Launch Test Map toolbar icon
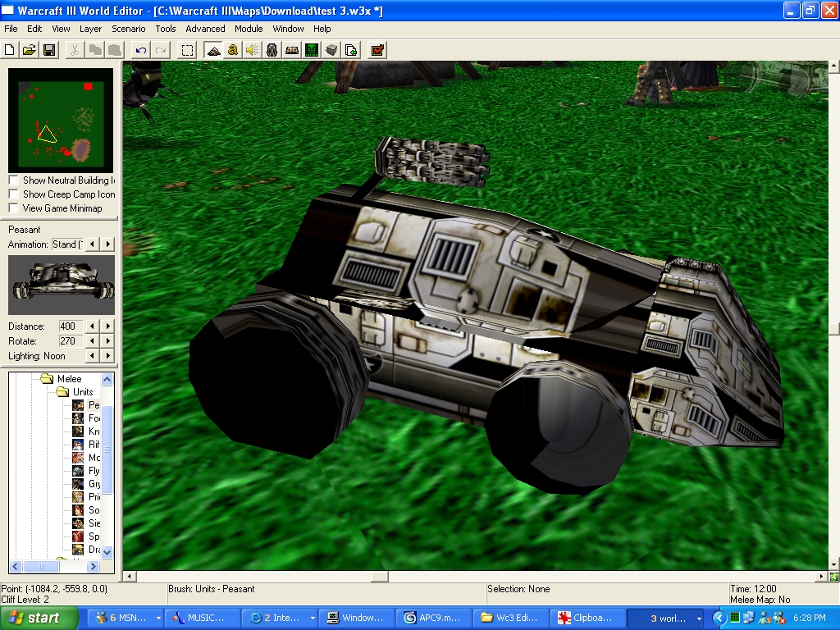 377,50
